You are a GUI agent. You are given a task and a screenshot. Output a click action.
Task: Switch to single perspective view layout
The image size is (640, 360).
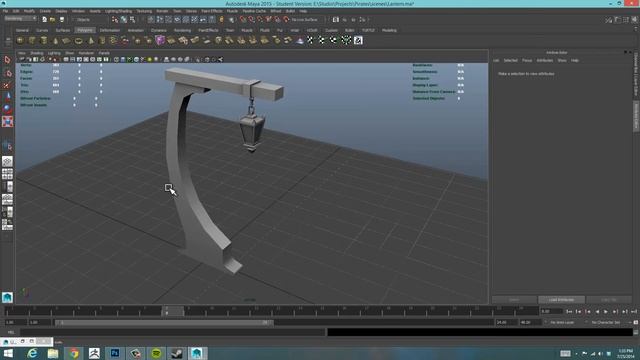[7, 162]
